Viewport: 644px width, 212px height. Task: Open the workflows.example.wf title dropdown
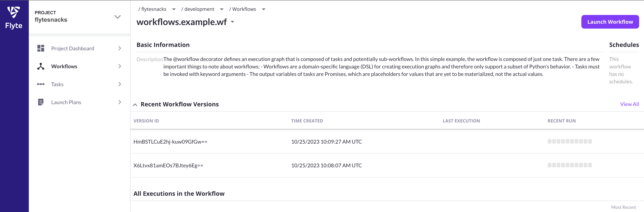click(x=232, y=22)
